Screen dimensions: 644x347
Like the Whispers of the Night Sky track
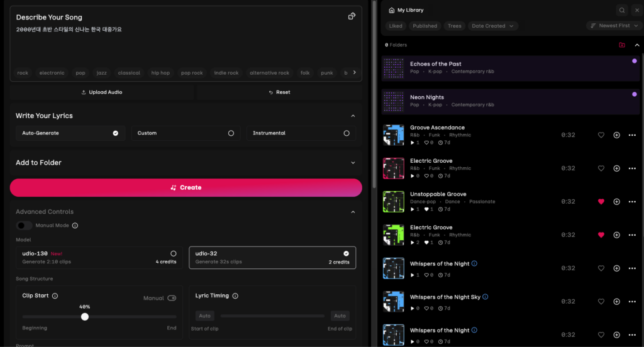click(601, 301)
